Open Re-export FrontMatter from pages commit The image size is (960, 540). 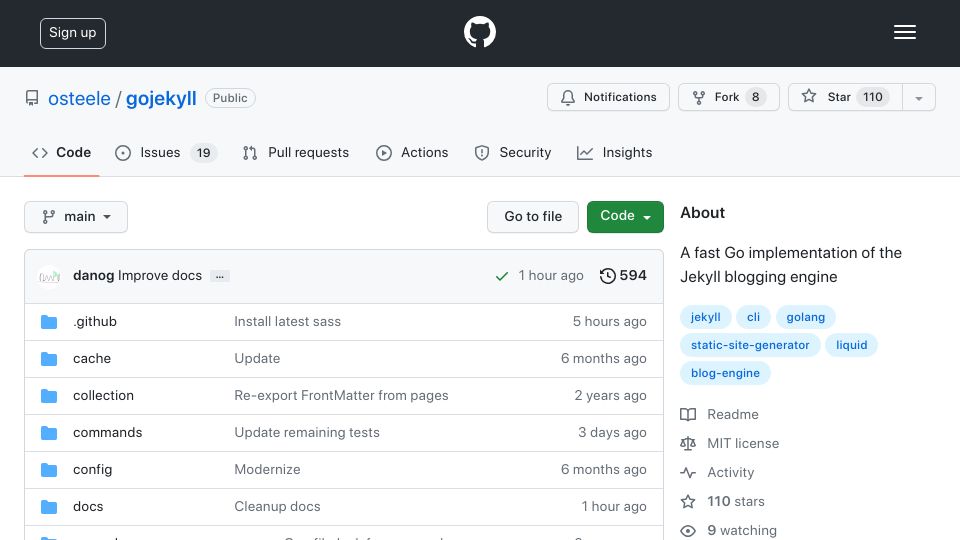point(341,396)
